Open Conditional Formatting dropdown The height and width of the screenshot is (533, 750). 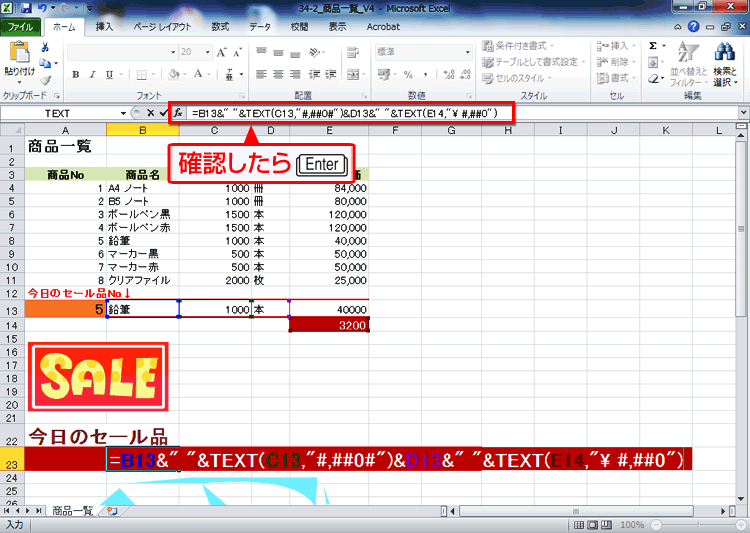pyautogui.click(x=518, y=46)
